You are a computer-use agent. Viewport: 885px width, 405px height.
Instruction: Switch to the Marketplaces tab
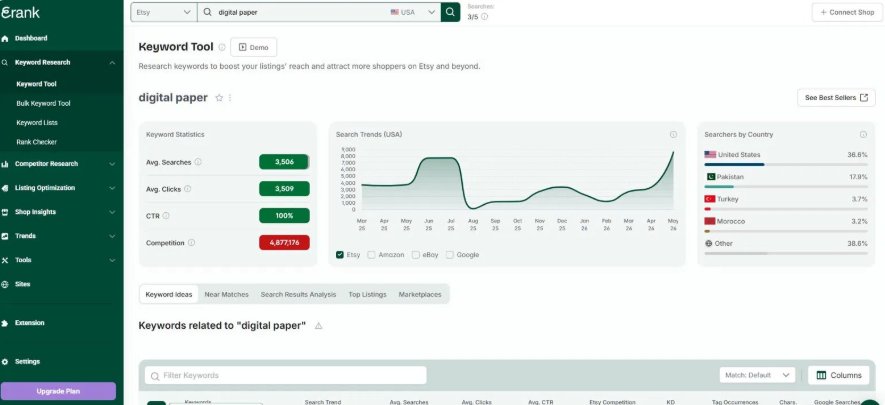420,294
